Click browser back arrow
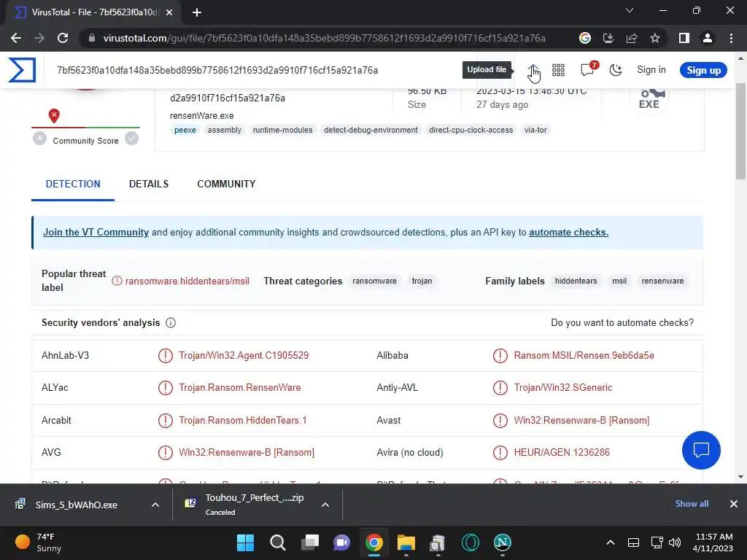The width and height of the screenshot is (747, 560). point(16,38)
